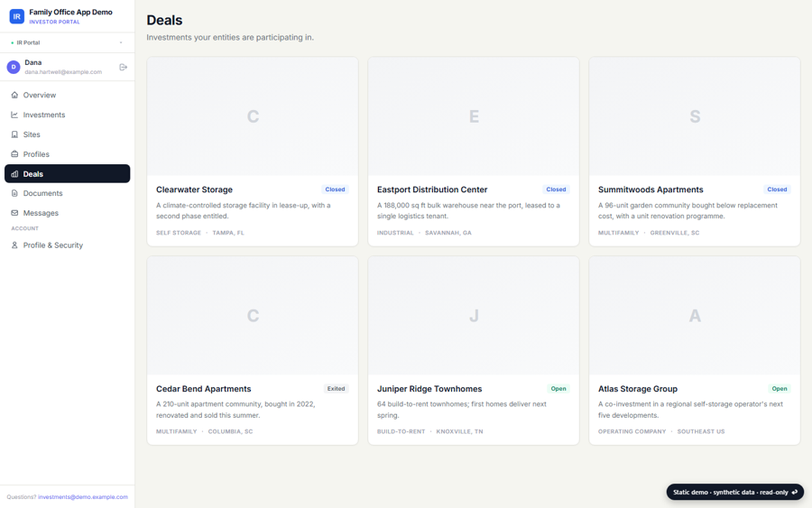The height and width of the screenshot is (508, 812).
Task: Click the investments@demo.example.com email link
Action: coord(83,496)
